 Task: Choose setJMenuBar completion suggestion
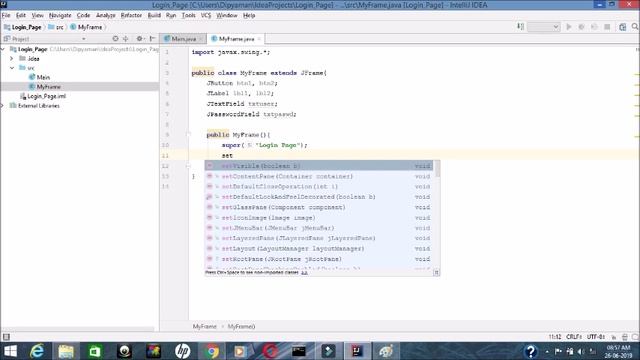[319, 228]
